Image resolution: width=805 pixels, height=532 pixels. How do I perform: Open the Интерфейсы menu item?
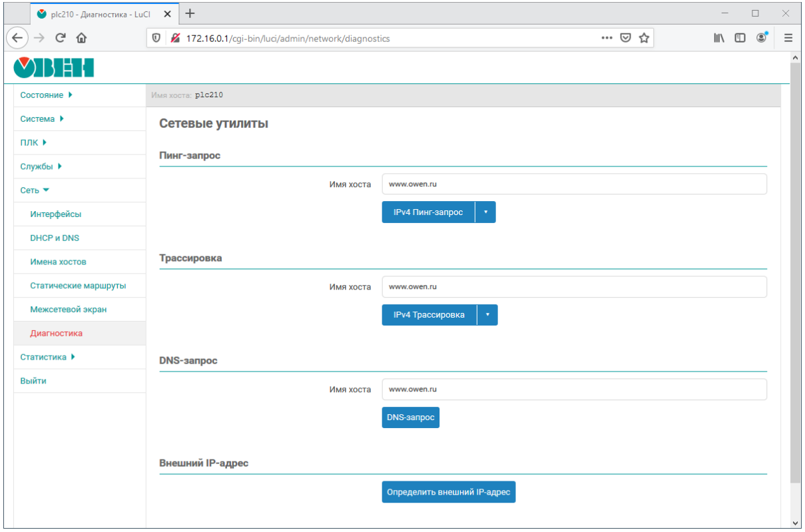point(56,214)
